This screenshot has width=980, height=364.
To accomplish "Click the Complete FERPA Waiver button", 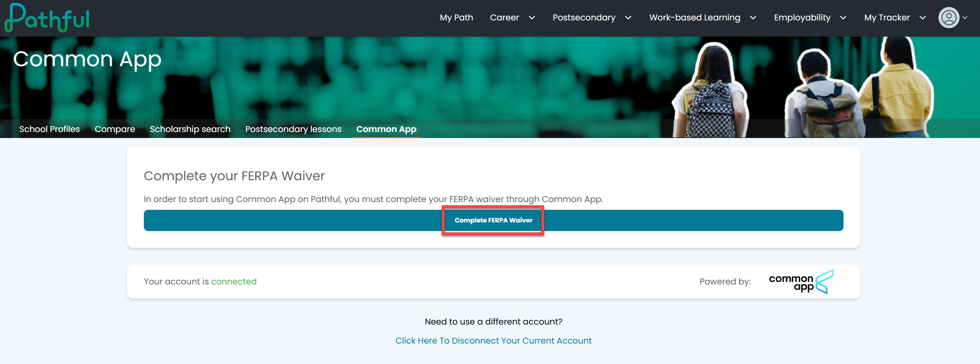I will 494,220.
